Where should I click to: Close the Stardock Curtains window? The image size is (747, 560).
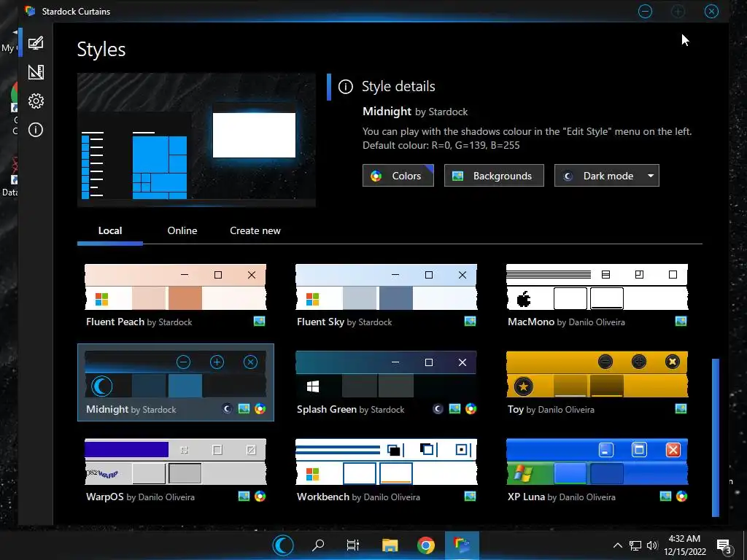711,11
